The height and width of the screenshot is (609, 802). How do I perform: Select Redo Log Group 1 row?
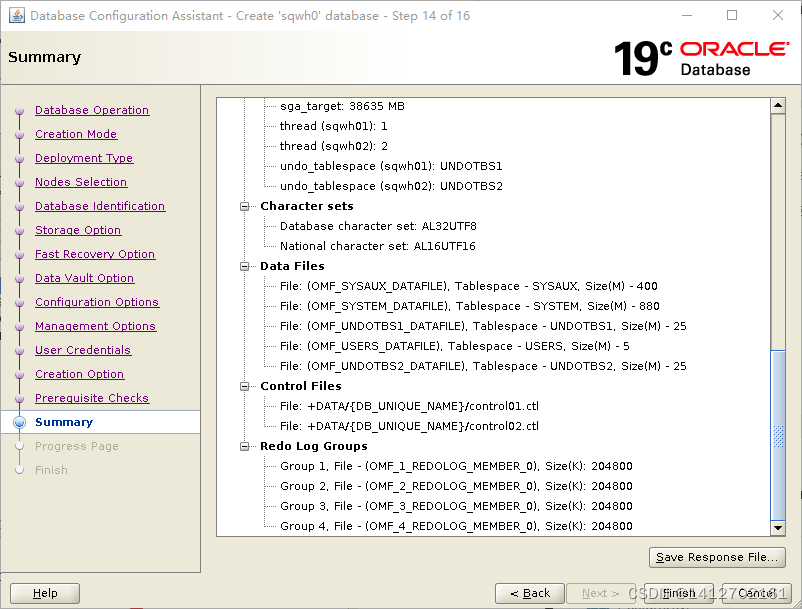point(456,466)
